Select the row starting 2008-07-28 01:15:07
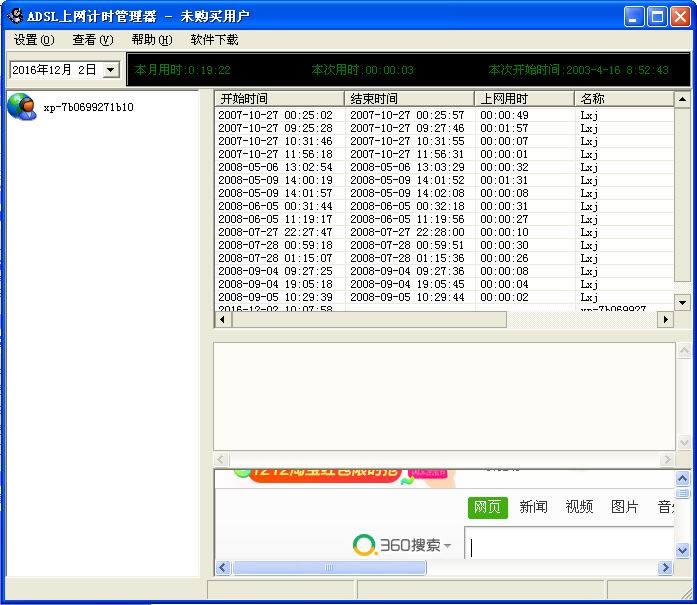 pyautogui.click(x=444, y=258)
